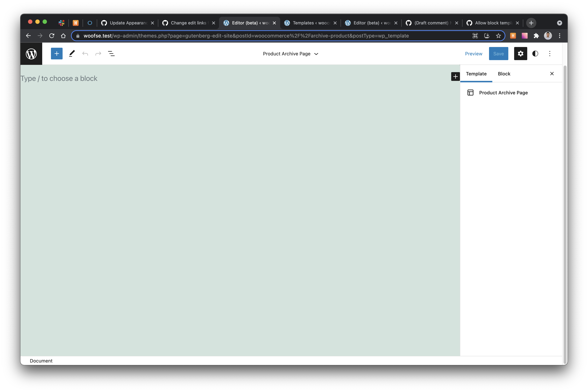Open the List View document outline
The image size is (588, 392).
(111, 54)
